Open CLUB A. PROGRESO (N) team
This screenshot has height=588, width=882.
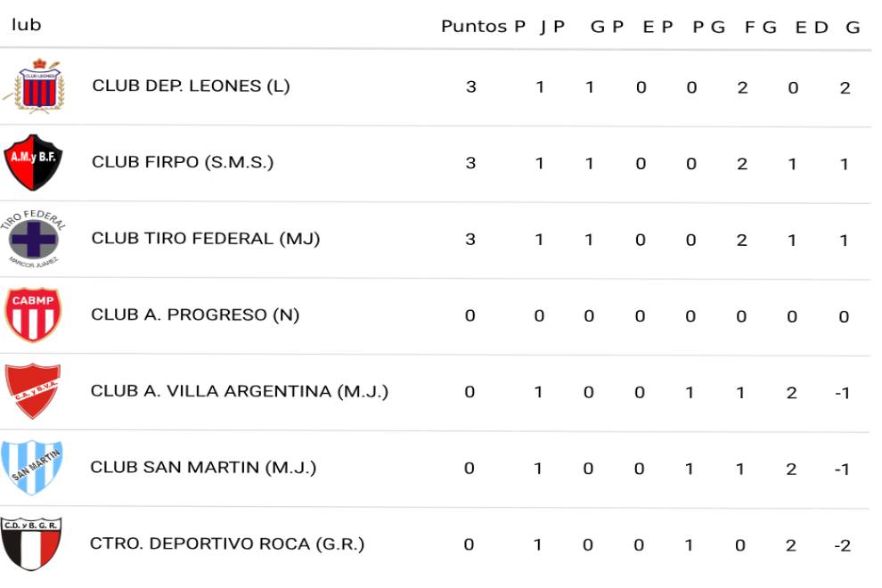pyautogui.click(x=195, y=315)
